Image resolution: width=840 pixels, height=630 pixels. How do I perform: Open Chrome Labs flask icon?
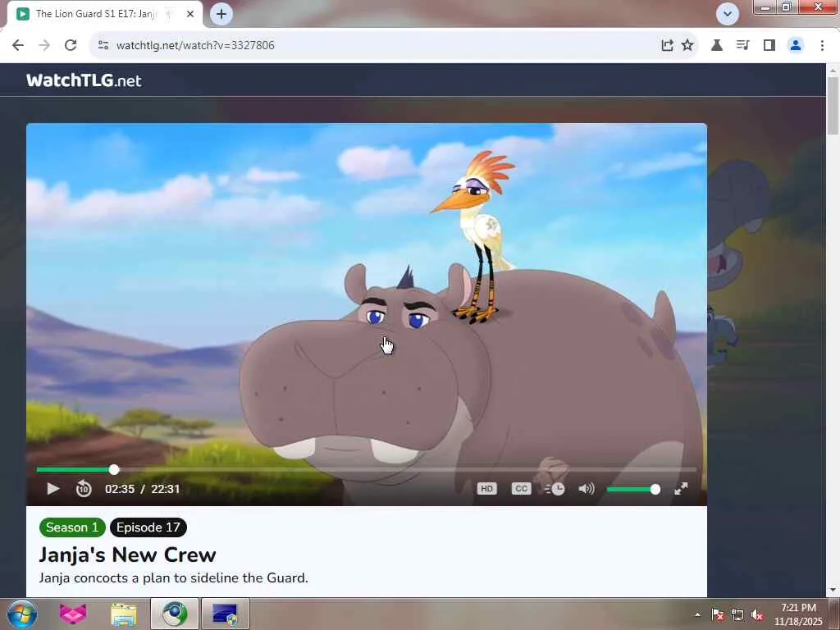click(x=717, y=45)
